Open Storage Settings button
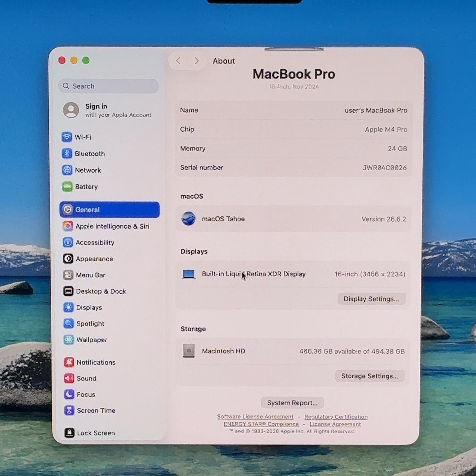Image resolution: width=476 pixels, height=476 pixels. click(x=370, y=376)
